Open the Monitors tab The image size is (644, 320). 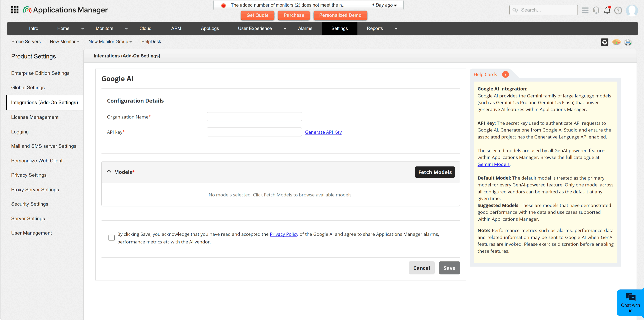(x=104, y=28)
